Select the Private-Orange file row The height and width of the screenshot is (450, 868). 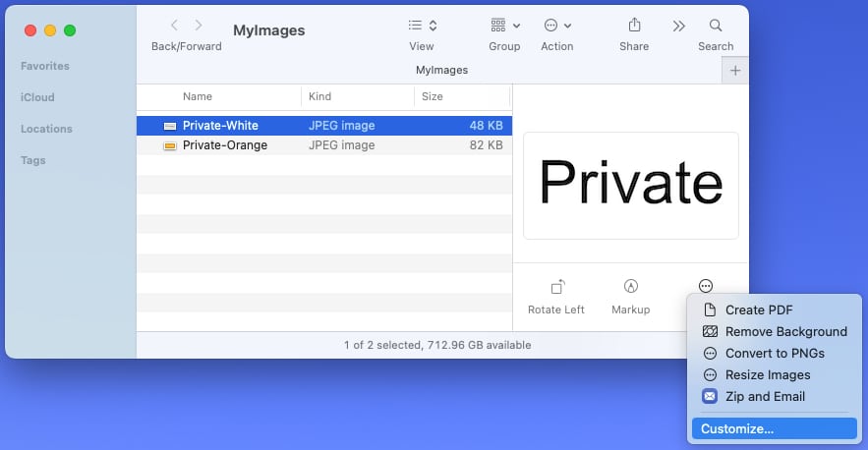pos(324,145)
